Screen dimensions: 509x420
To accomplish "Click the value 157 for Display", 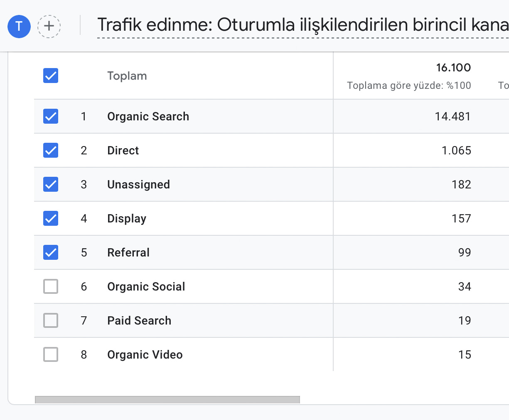I will tap(461, 219).
